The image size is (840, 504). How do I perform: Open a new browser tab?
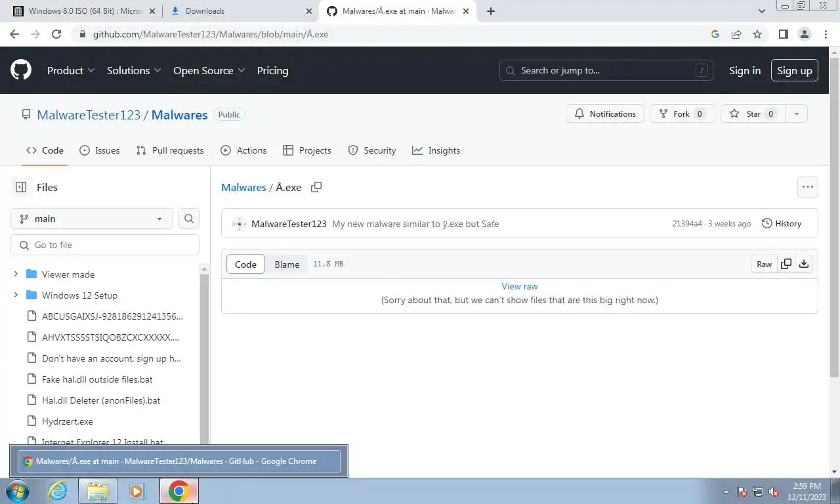490,11
